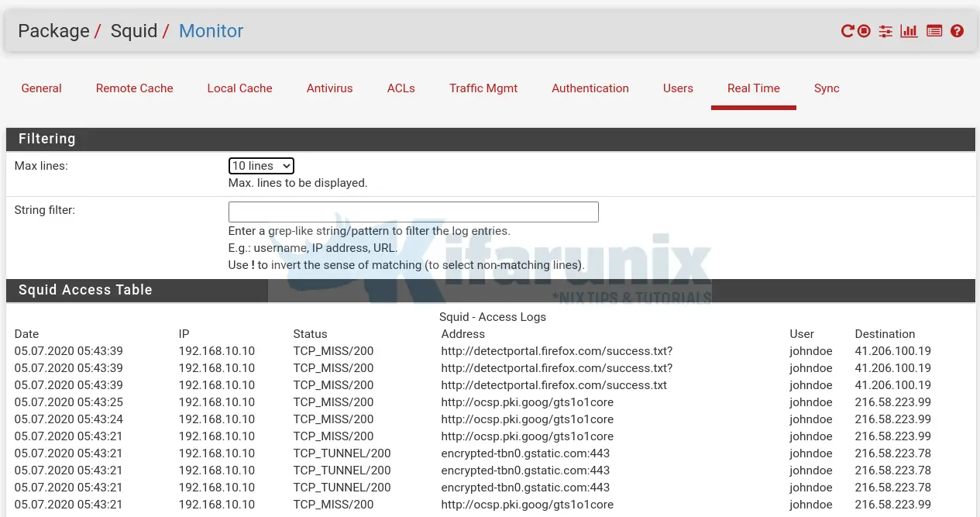
Task: Select the ACLs tab
Action: 401,88
